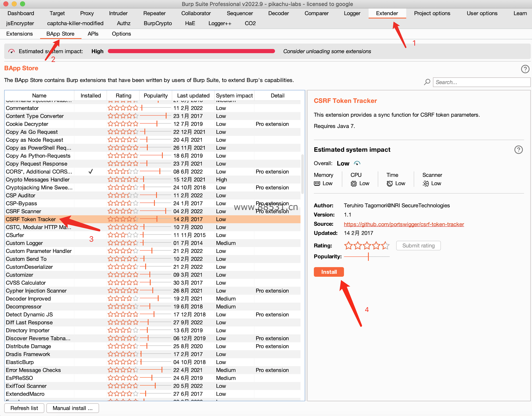The height and width of the screenshot is (416, 532).
Task: Click the installed checkmark for CORS* extension
Action: (91, 171)
